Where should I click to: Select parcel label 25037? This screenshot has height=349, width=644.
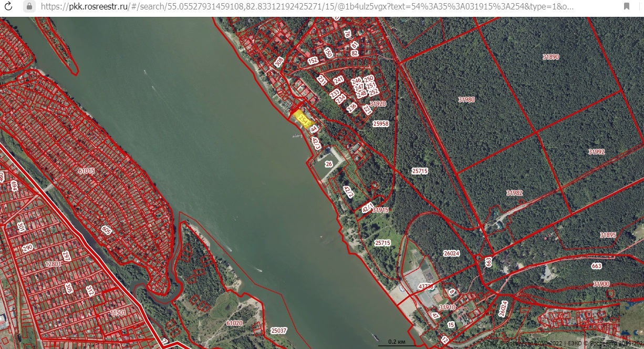[279, 331]
